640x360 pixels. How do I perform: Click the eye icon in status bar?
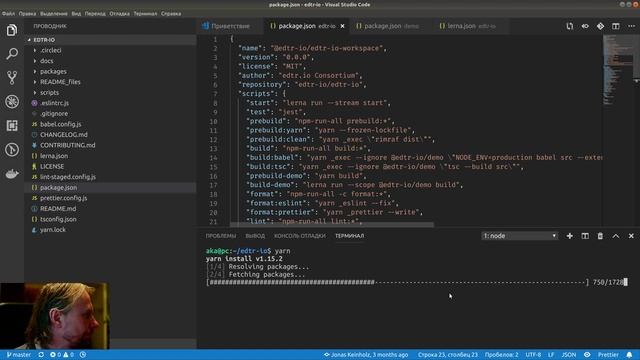tap(587, 355)
